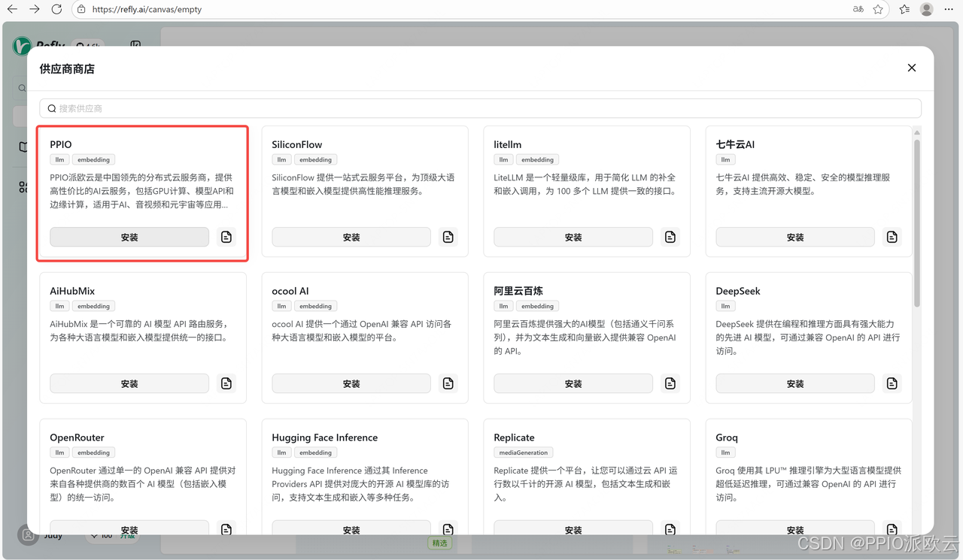Click the embedding tag on Hugging Face Inference
The image size is (963, 560).
pyautogui.click(x=315, y=453)
